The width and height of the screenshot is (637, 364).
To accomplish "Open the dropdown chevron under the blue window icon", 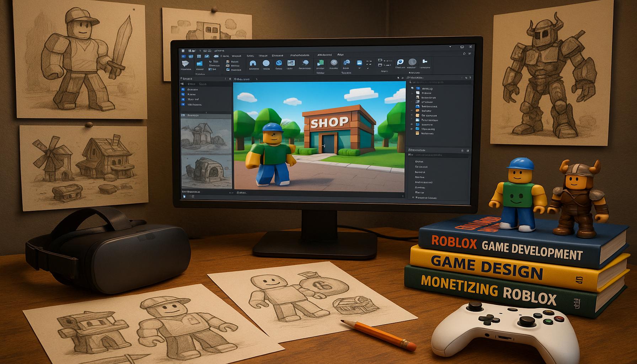I will tap(359, 68).
